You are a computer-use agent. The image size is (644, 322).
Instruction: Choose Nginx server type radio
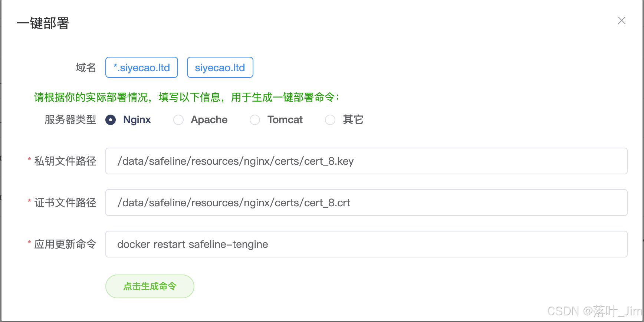[x=111, y=120]
